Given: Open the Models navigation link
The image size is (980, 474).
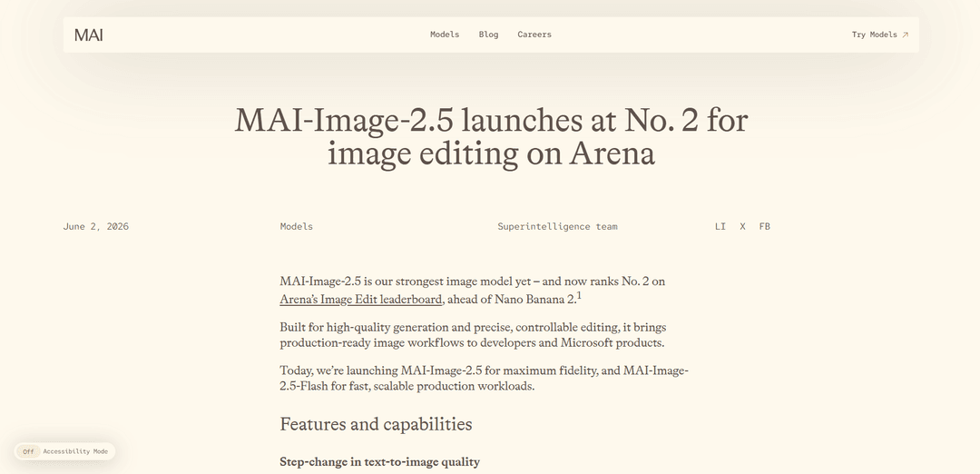Looking at the screenshot, I should 445,35.
